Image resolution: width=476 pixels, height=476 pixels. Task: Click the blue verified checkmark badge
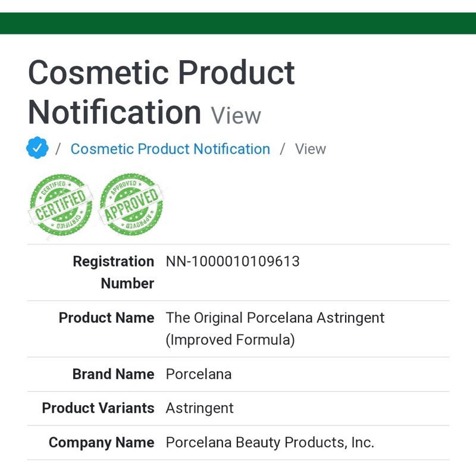37,148
